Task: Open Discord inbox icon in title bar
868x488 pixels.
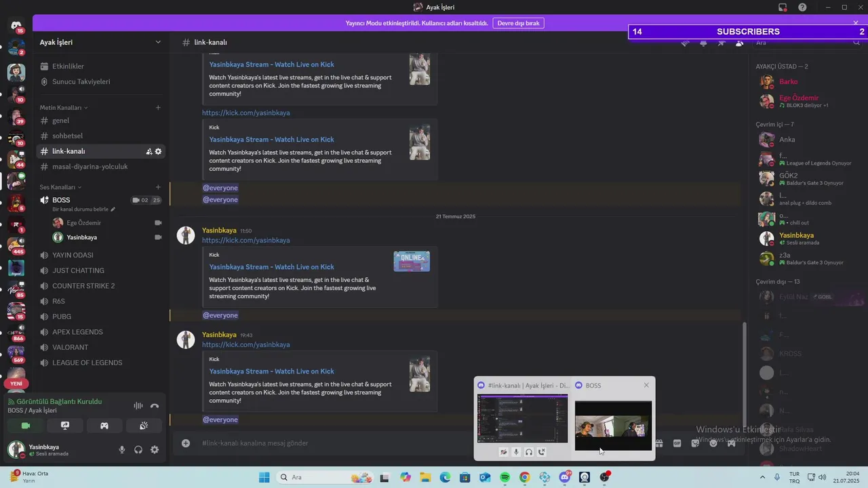Action: (783, 7)
